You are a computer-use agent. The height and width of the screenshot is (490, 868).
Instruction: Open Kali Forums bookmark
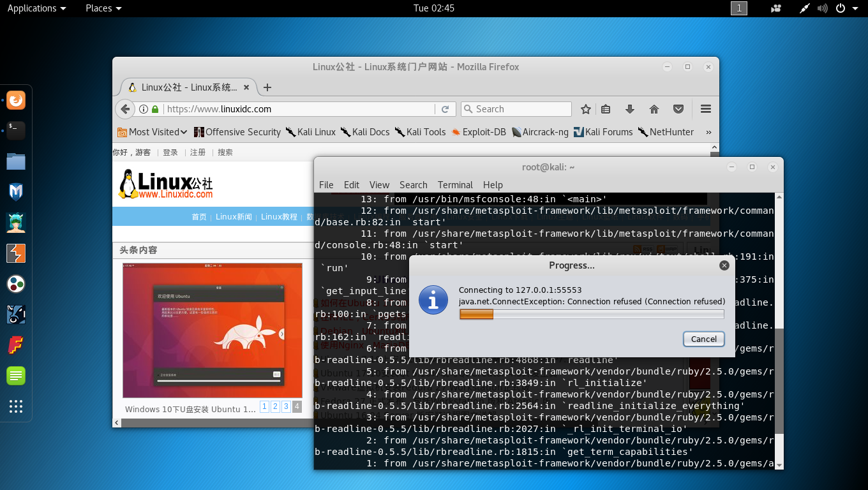coord(603,132)
